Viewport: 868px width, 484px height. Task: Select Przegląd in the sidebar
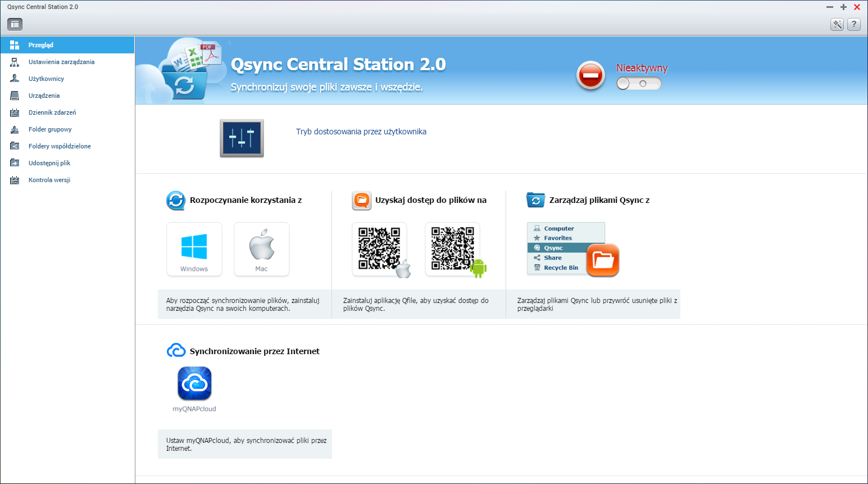point(67,45)
